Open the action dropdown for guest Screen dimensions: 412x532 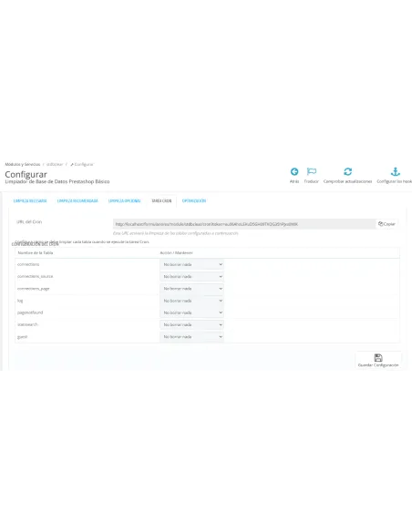click(191, 336)
